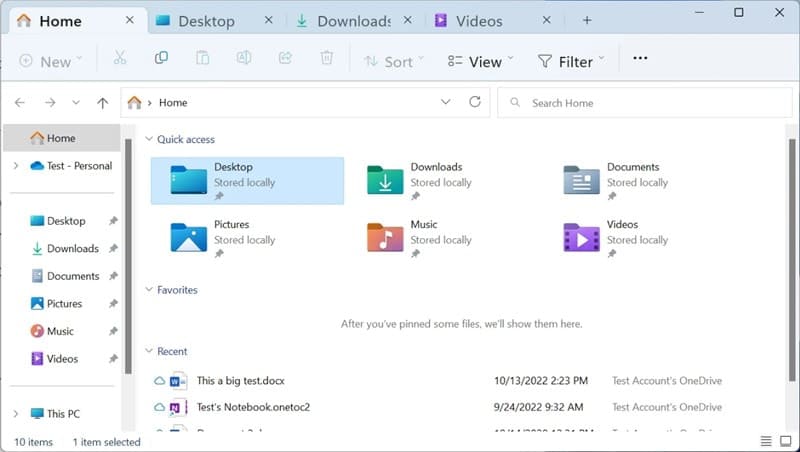The width and height of the screenshot is (800, 452).
Task: Select Desktop in the navigation pane
Action: coord(66,221)
